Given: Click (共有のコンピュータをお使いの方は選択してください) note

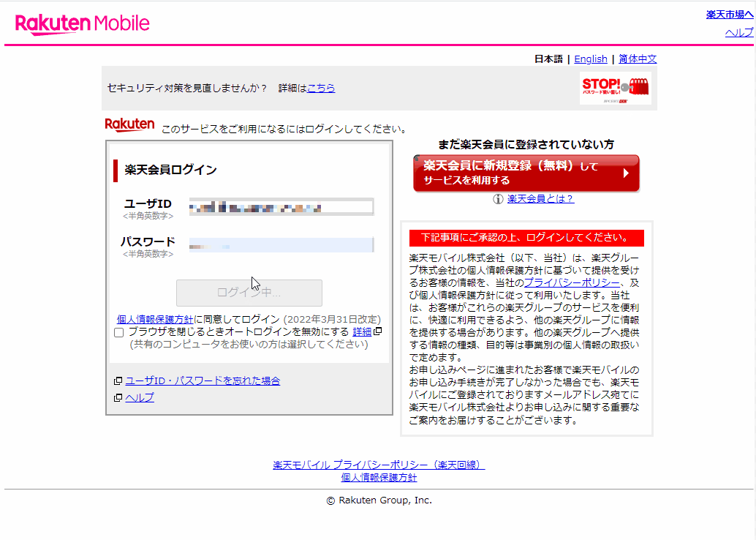Looking at the screenshot, I should [x=249, y=345].
